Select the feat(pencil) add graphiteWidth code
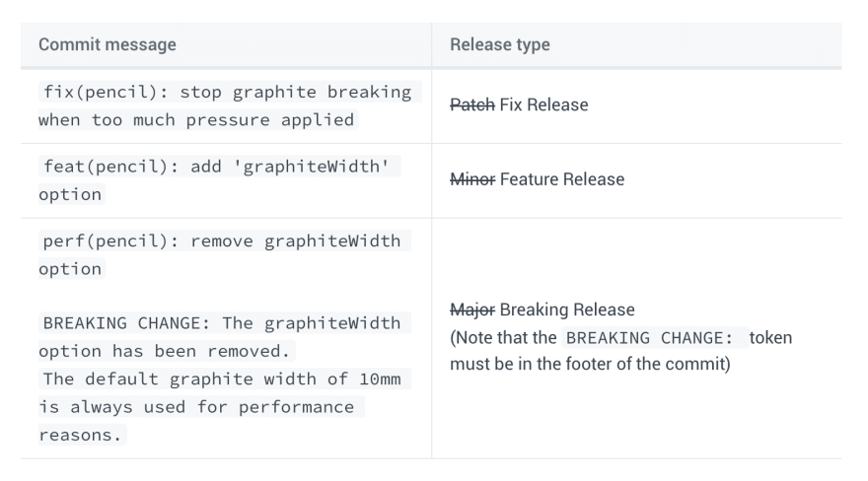This screenshot has height=481, width=868. click(x=219, y=166)
